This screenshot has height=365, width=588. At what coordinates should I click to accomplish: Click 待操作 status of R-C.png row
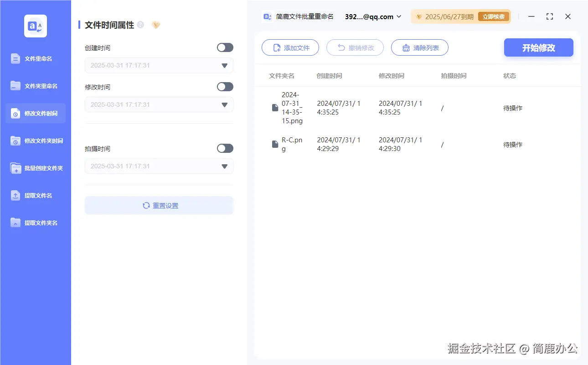[513, 145]
